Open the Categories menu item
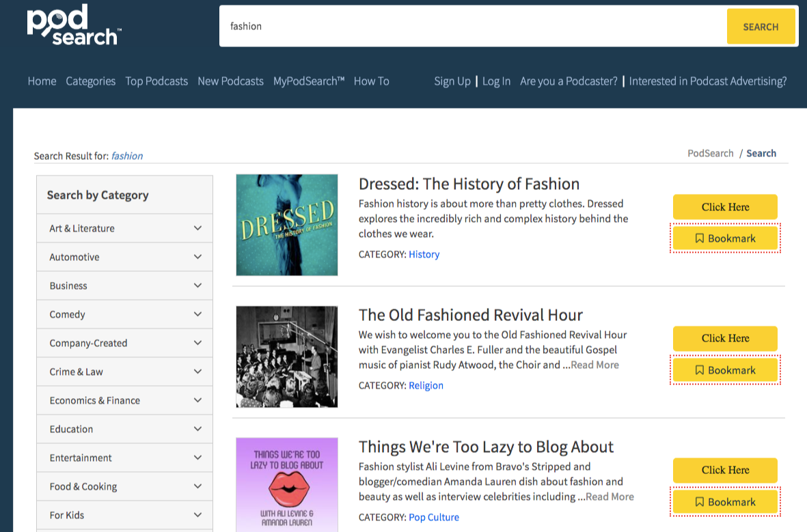 coord(91,81)
